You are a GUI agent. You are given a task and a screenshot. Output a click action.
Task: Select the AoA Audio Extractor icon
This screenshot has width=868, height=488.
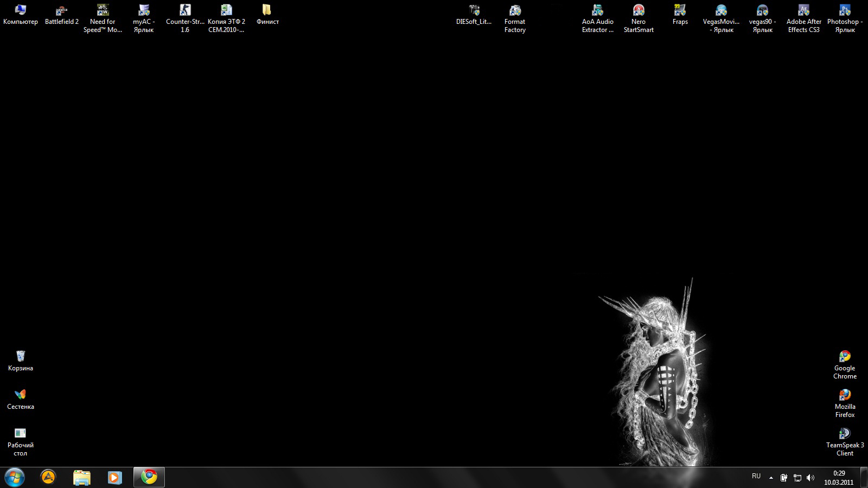coord(597,11)
